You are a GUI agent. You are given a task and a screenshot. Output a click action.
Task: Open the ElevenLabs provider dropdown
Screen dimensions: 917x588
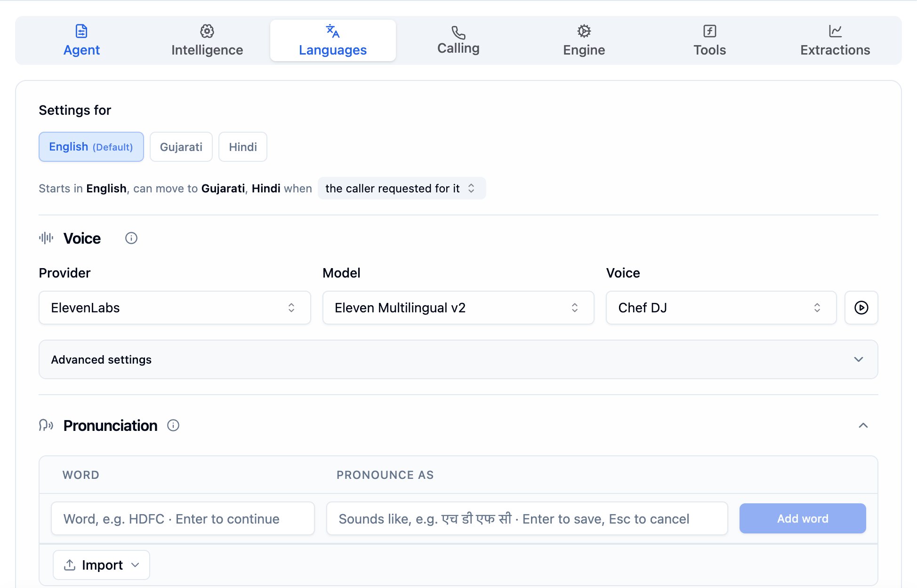click(175, 308)
